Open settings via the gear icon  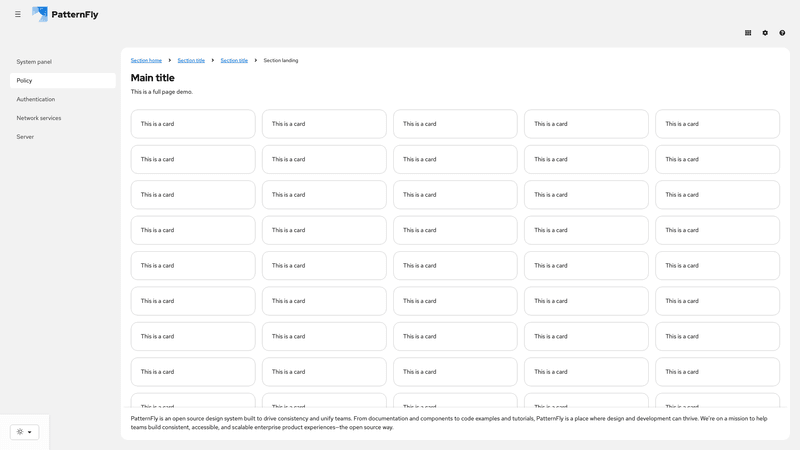(765, 33)
